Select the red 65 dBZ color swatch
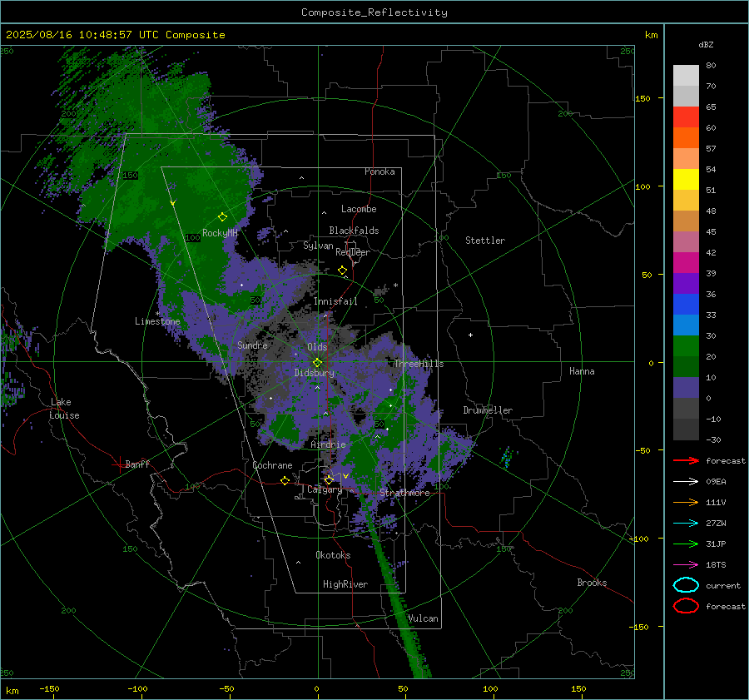 (x=686, y=117)
